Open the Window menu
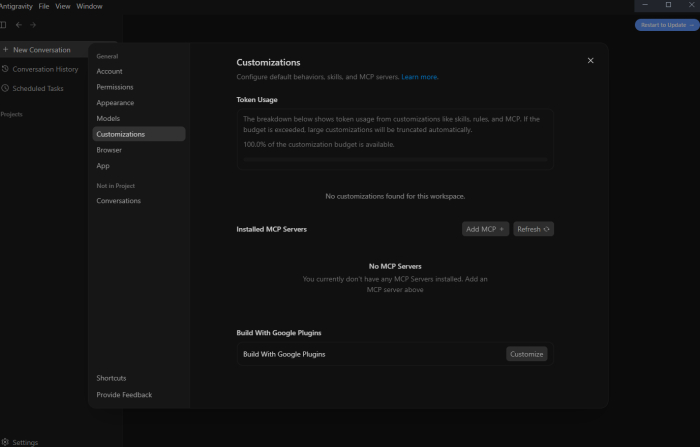The image size is (700, 447). [89, 6]
